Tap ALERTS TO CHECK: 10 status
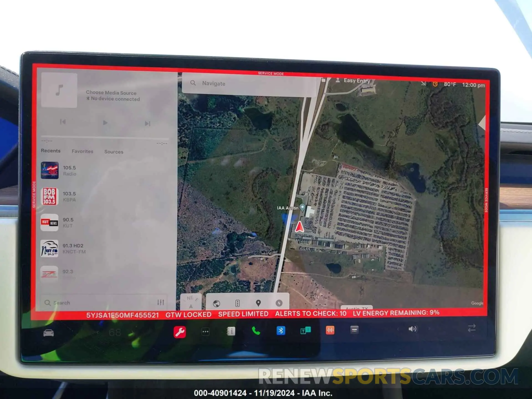The height and width of the screenshot is (399, 532). (x=311, y=313)
